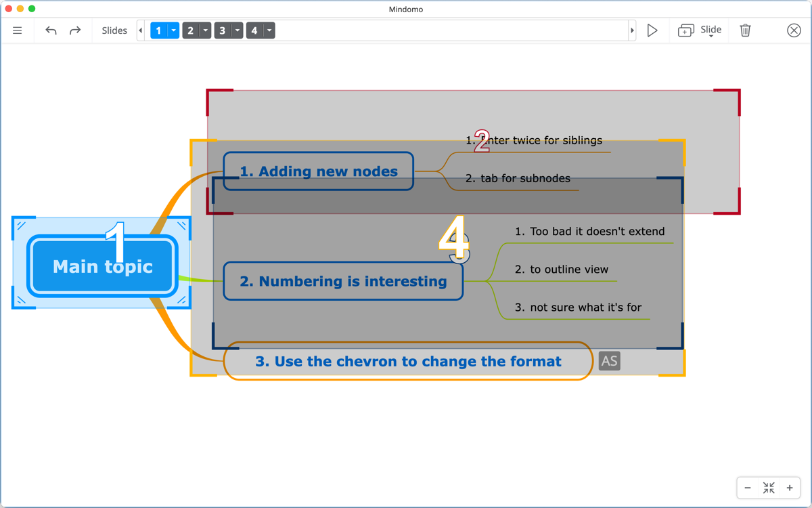Click the undo arrow icon
812x508 pixels.
(51, 30)
